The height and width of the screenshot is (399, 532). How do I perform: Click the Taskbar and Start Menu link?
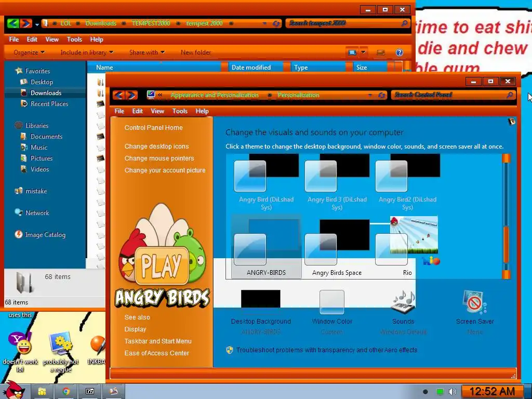coord(158,341)
